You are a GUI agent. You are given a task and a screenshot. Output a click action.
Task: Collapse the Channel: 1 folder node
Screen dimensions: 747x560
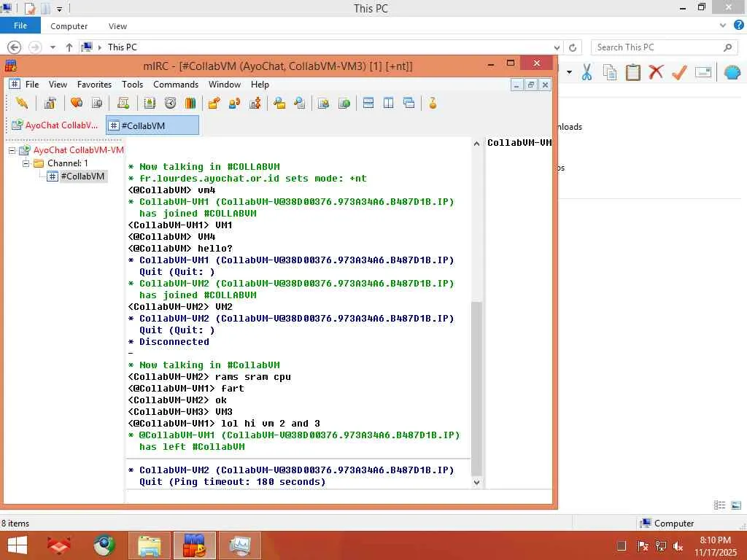[26, 163]
